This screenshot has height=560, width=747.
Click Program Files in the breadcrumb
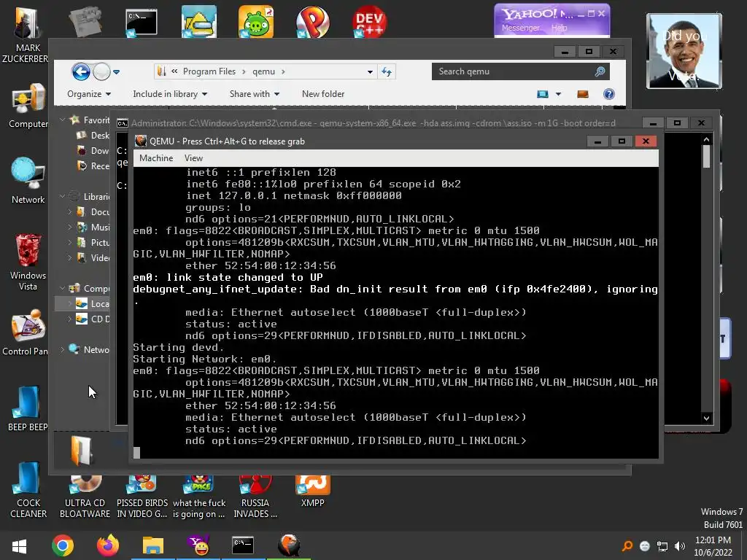(x=209, y=71)
